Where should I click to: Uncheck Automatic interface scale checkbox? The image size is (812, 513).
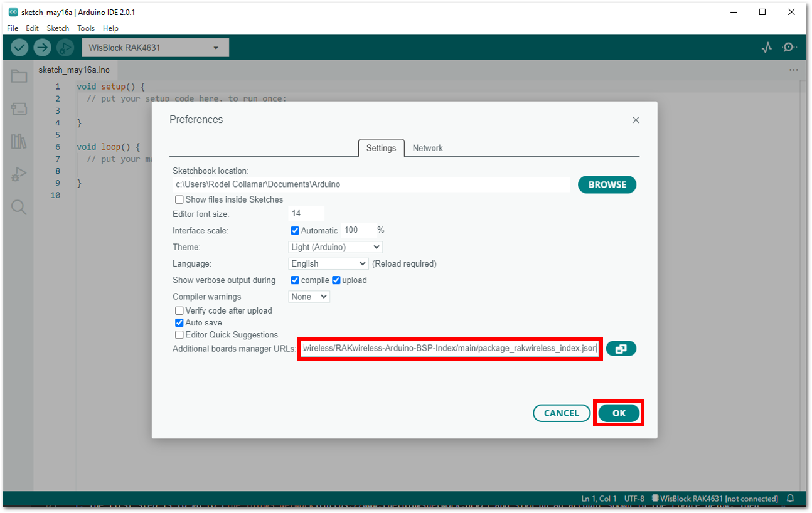(295, 231)
